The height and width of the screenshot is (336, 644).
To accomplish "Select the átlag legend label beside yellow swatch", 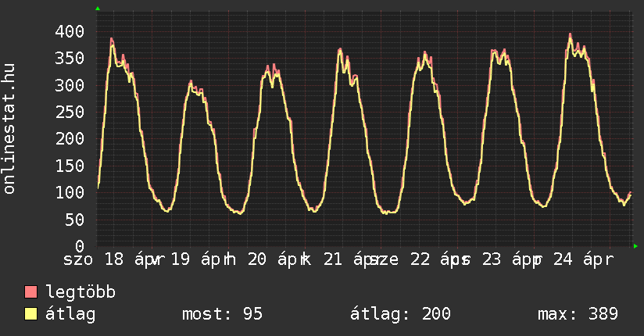I will click(70, 314).
